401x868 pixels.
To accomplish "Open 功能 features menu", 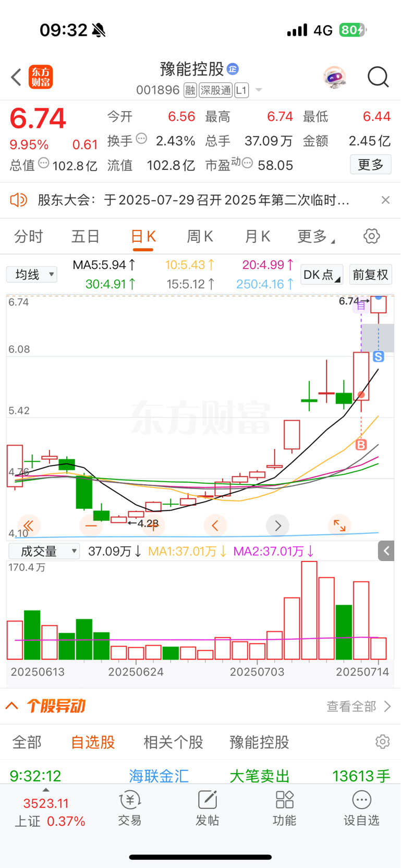I will (284, 808).
